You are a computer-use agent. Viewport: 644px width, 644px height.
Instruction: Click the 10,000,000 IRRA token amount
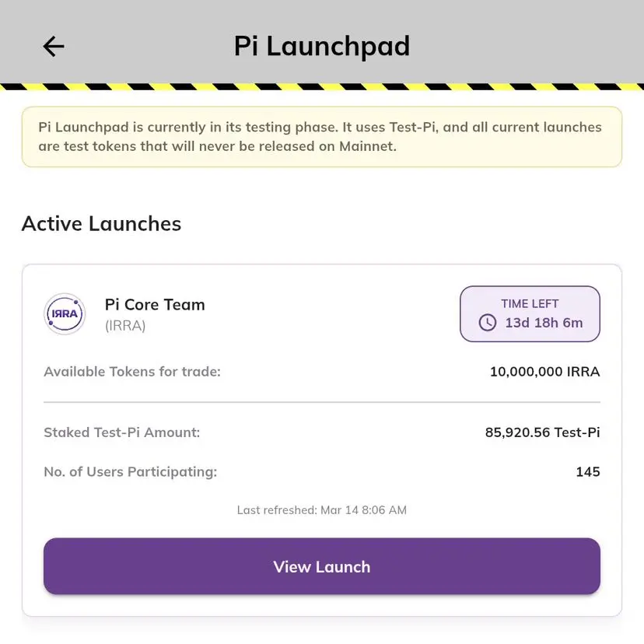(x=544, y=372)
